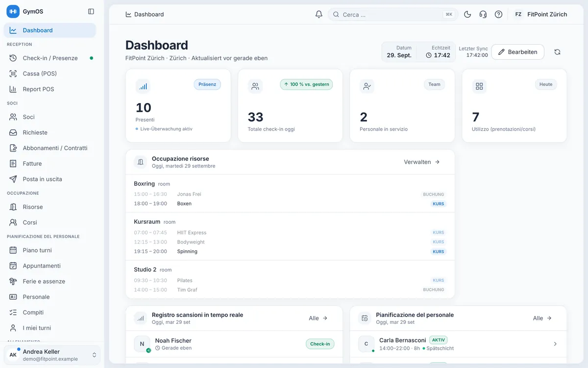
Task: Select the Boxen 18:00 – 19:00 row
Action: (290, 204)
